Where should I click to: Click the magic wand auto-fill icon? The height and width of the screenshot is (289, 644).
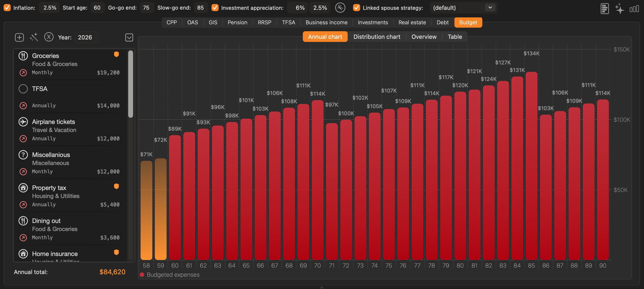34,37
